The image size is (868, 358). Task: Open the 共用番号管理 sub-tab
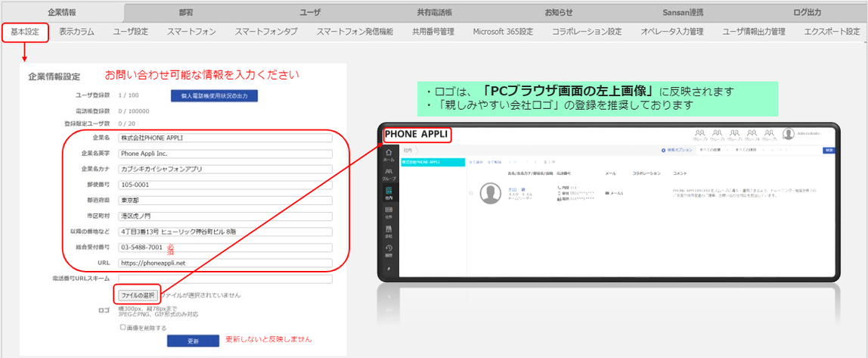[433, 32]
